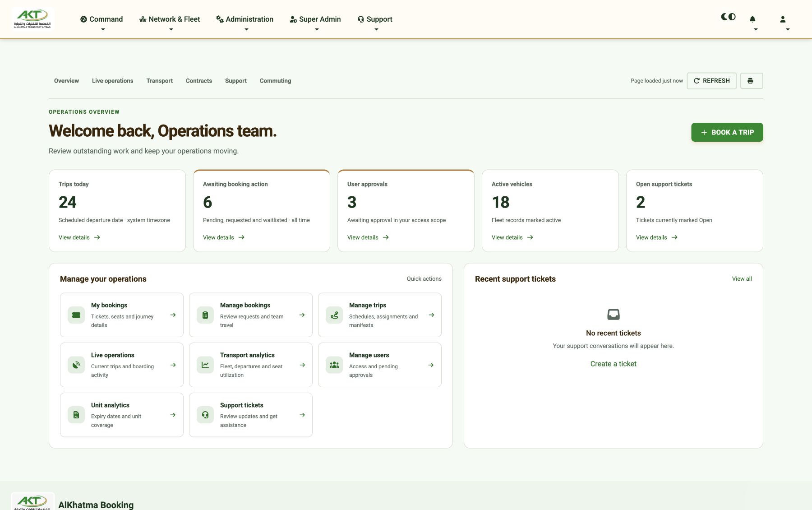812x510 pixels.
Task: Click the AKT logo in header
Action: 32,19
